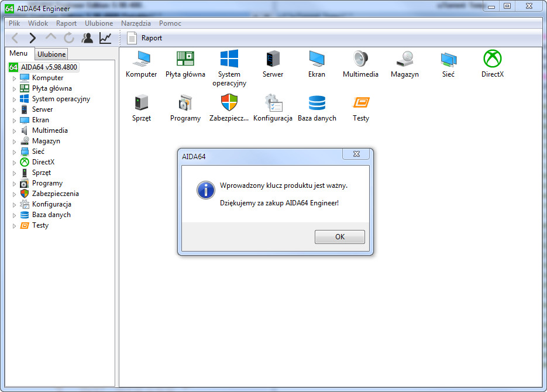Select Zabezpieczenia in the tree
Viewport: 547px width, 392px height.
(x=55, y=194)
